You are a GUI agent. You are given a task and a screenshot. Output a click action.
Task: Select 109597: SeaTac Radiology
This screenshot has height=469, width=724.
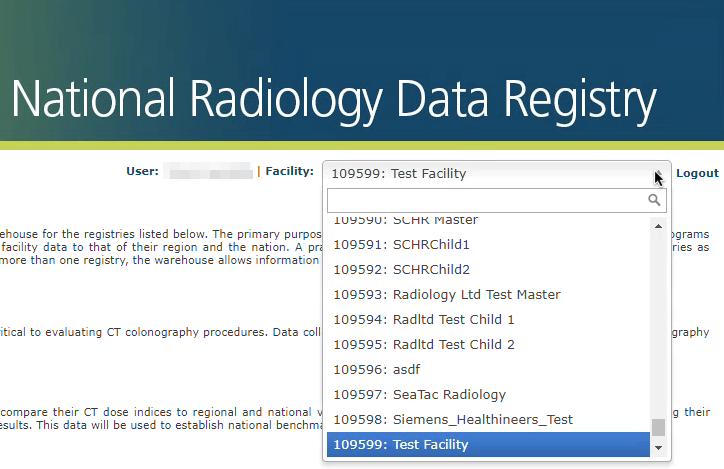[x=488, y=394]
